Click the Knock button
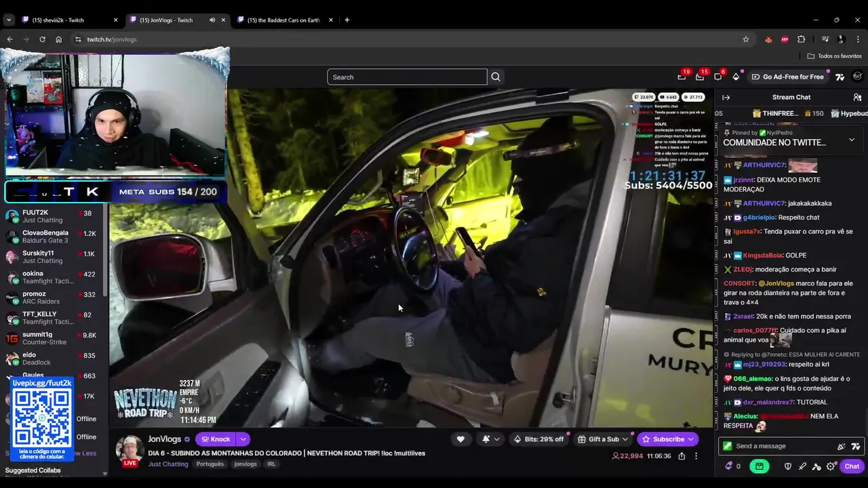Screen dimensions: 868x488 click(x=216, y=439)
